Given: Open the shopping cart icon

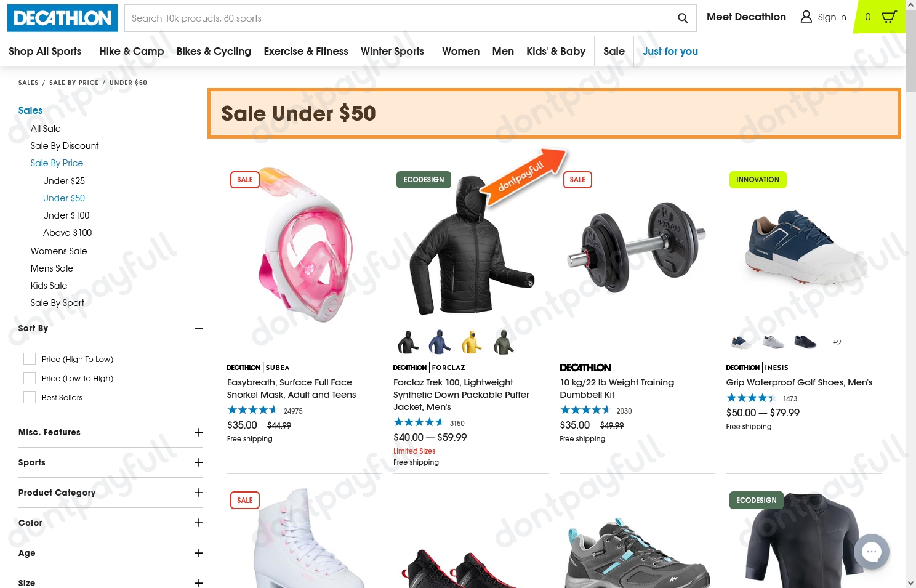Looking at the screenshot, I should (889, 17).
